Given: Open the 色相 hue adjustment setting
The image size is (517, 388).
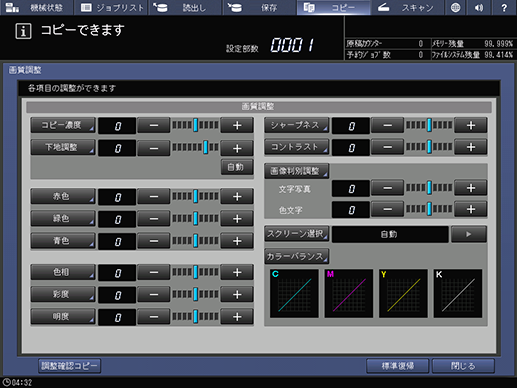Looking at the screenshot, I should point(63,272).
